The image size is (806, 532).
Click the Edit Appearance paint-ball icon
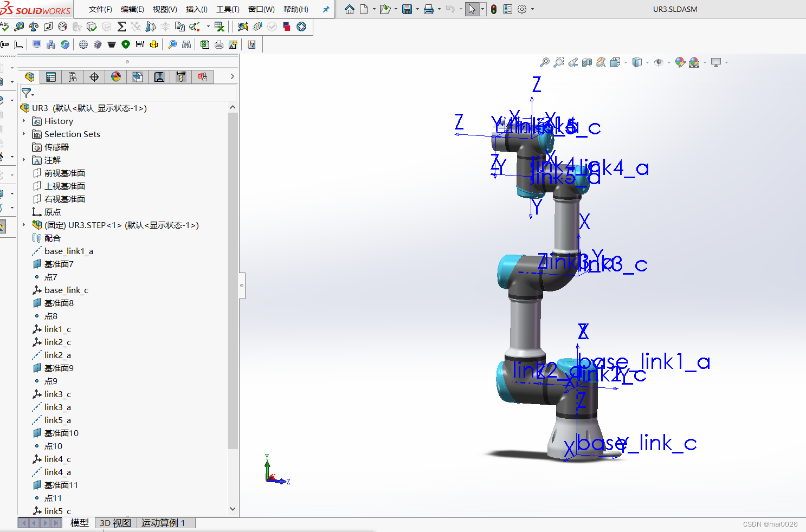coord(680,62)
